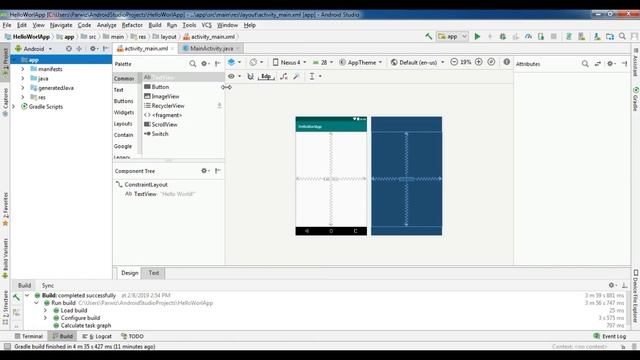Search attributes with the magnifier icon
Viewport: 640px width, 360px height.
pos(585,64)
